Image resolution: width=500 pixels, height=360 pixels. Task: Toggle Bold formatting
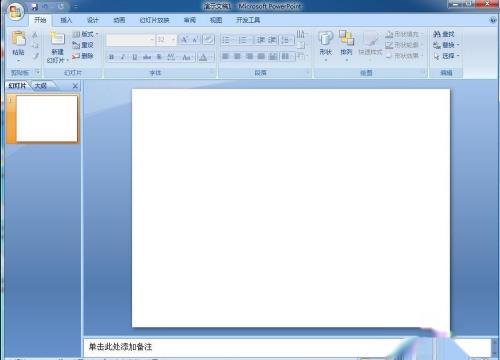(112, 57)
